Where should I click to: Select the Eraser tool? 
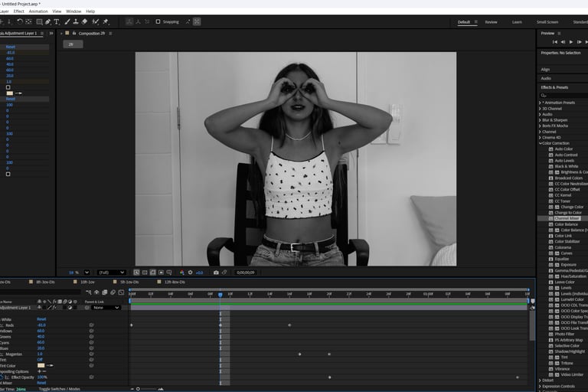pos(84,21)
